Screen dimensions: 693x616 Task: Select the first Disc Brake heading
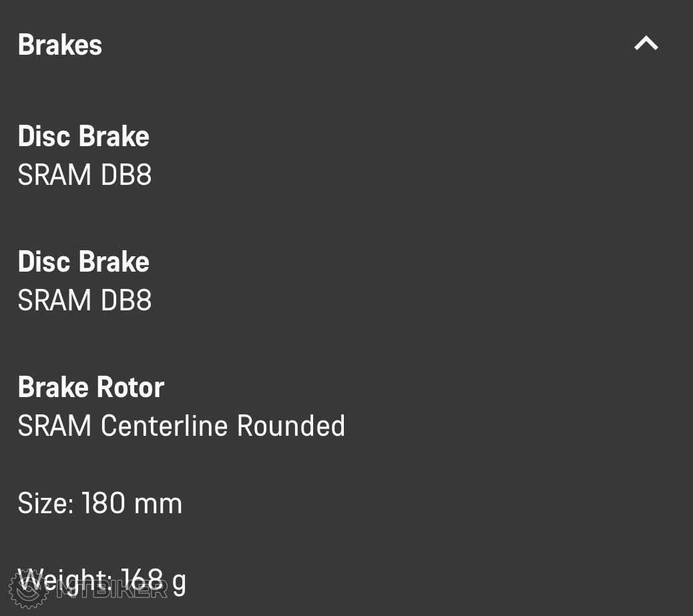[x=83, y=136]
